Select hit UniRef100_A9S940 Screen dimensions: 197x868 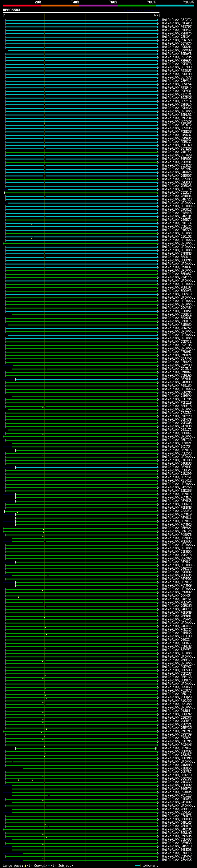(x=177, y=88)
